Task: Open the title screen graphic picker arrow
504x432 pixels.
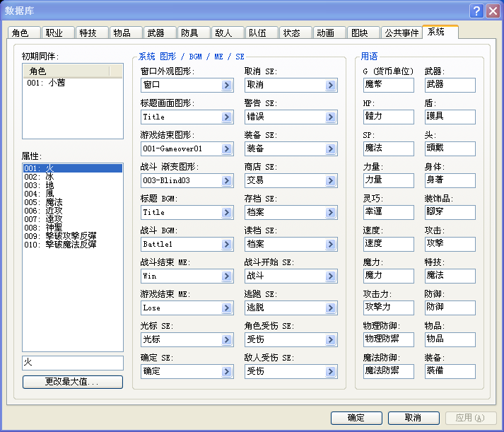Action: click(227, 117)
